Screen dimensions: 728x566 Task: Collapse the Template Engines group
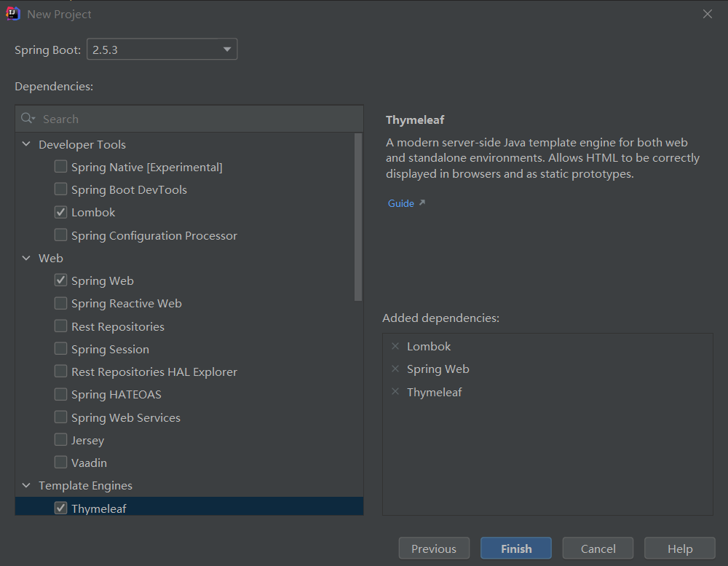click(x=26, y=485)
